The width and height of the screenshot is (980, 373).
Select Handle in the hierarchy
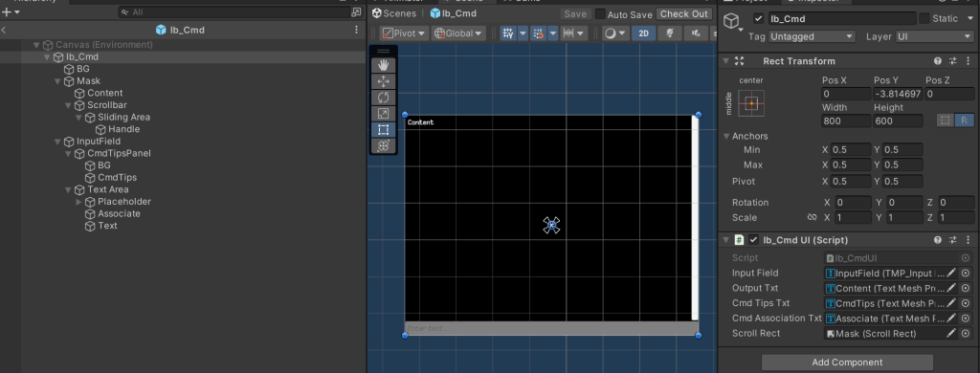pos(123,129)
